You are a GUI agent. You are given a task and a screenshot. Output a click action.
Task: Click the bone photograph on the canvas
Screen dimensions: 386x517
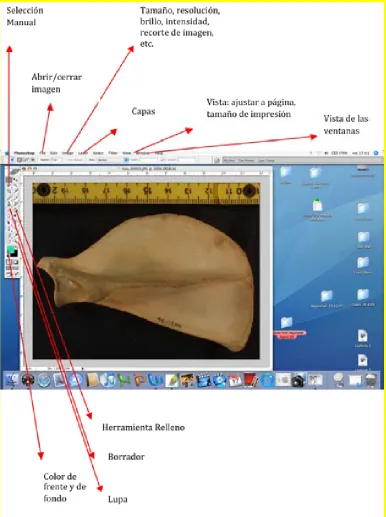click(146, 271)
